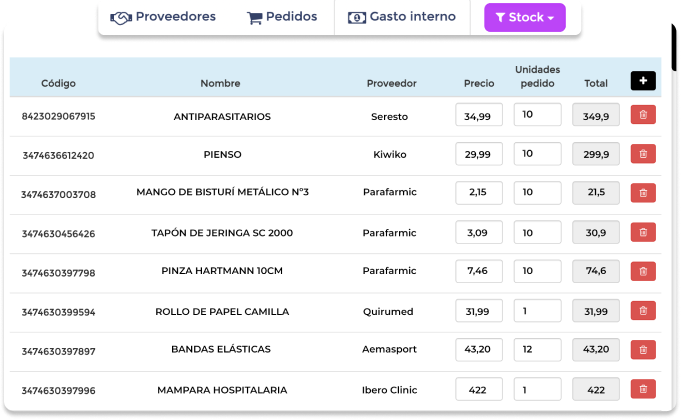This screenshot has width=681, height=420.
Task: Delete the ANTIPARASITARIOS row with trash icon
Action: [643, 115]
